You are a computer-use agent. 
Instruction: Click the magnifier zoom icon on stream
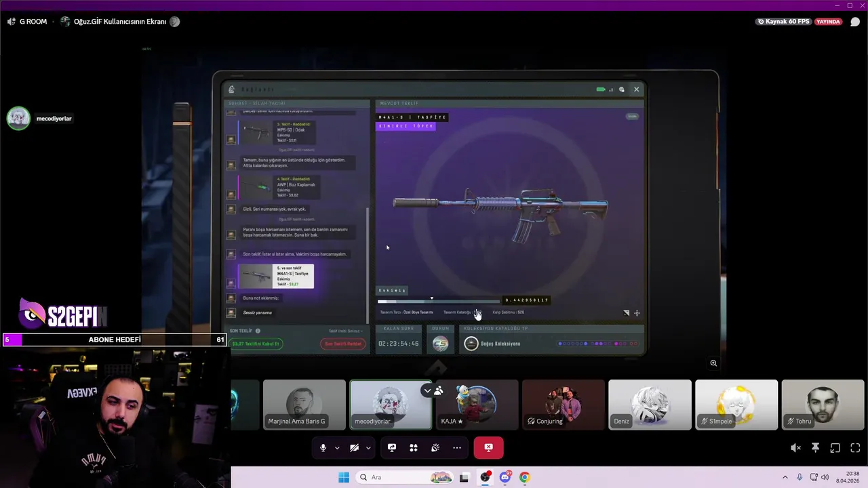713,363
